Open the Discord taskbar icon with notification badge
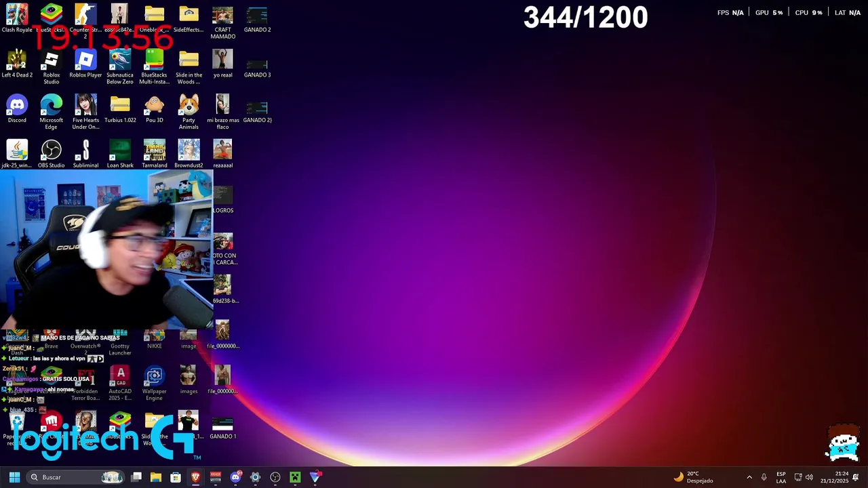Image resolution: width=868 pixels, height=488 pixels. click(x=235, y=477)
